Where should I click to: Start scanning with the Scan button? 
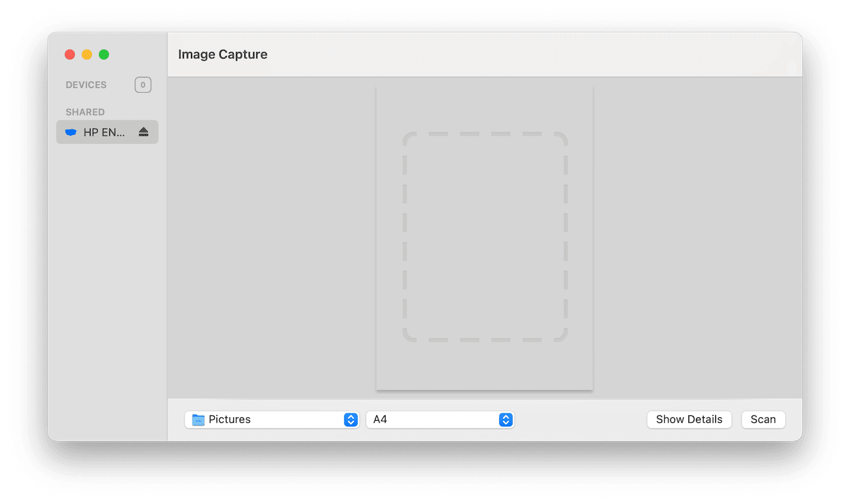coord(763,420)
